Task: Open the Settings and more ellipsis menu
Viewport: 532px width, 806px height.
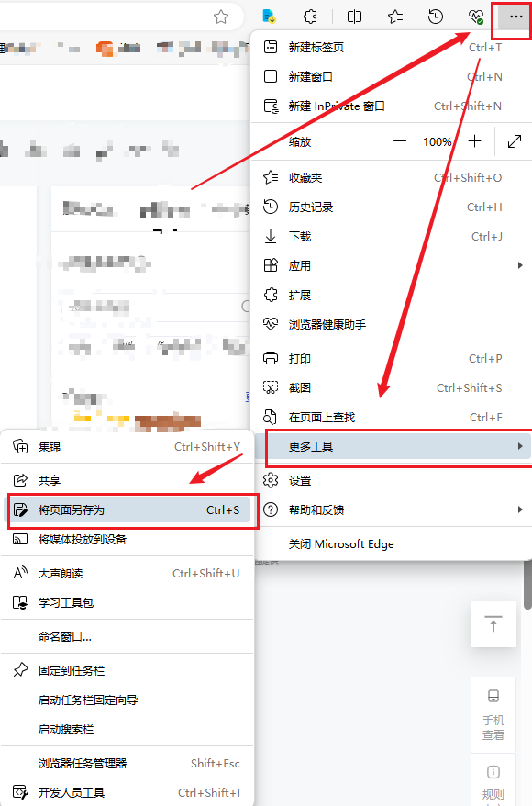Action: 515,17
